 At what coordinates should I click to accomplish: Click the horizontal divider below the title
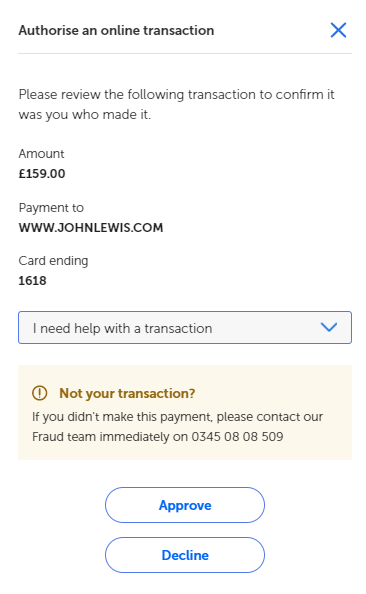185,53
